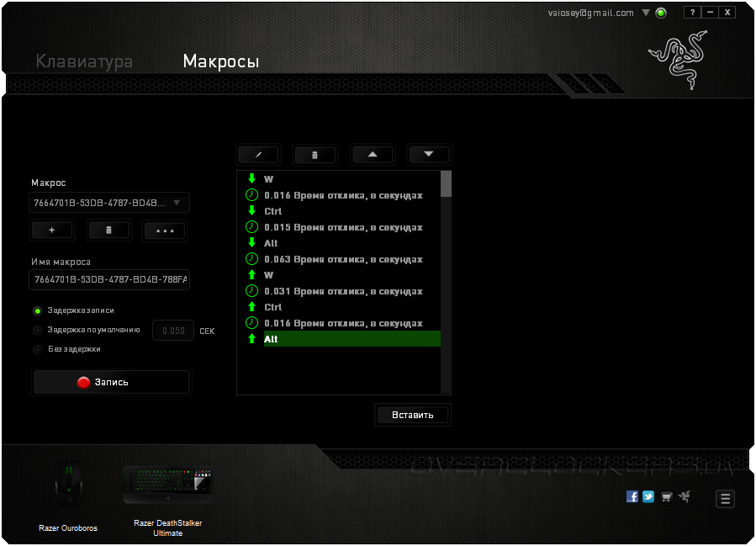Open macro options with three dots button
Image resolution: width=756 pixels, height=546 pixels.
(x=165, y=231)
